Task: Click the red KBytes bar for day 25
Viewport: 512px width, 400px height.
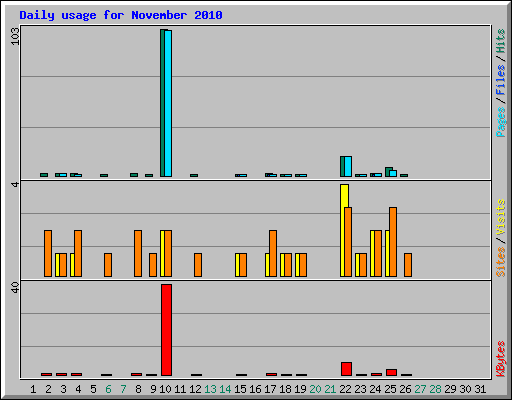Action: point(391,373)
